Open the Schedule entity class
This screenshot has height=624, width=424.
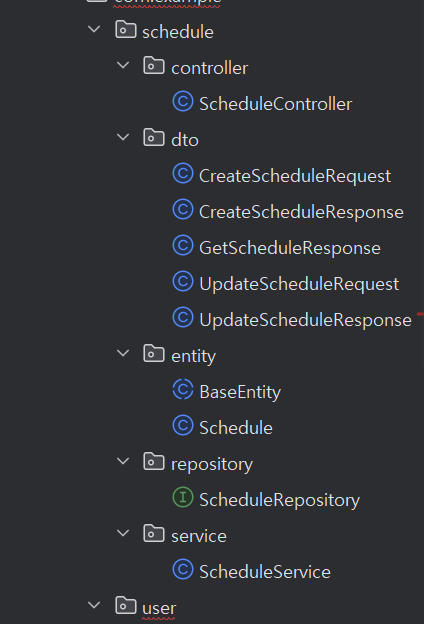pyautogui.click(x=236, y=428)
